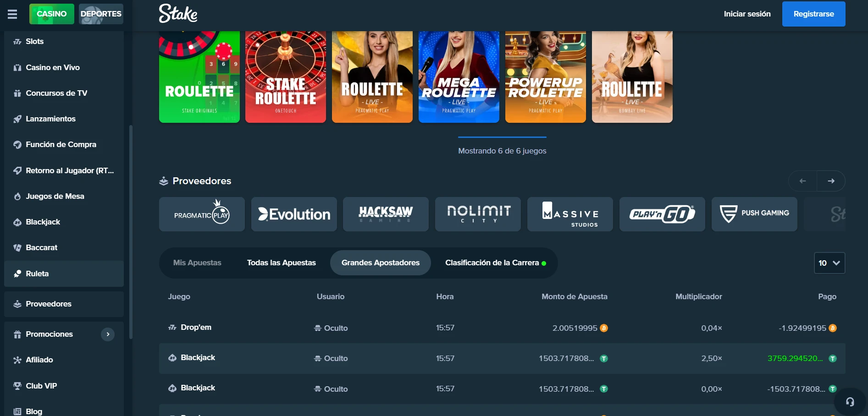Click the Drop'em slots game icon

click(172, 328)
